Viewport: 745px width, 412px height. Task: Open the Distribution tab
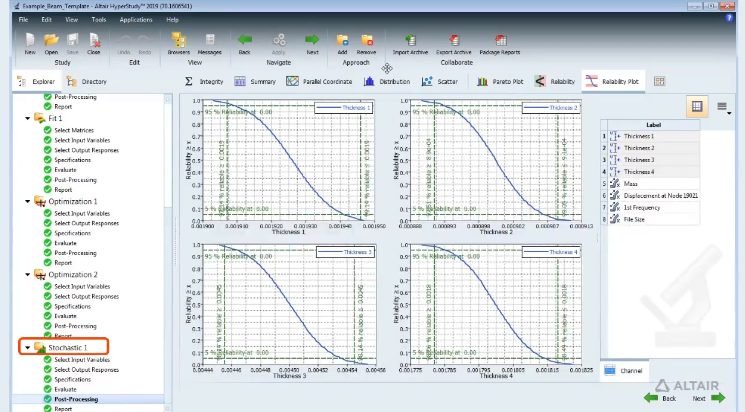tap(387, 82)
